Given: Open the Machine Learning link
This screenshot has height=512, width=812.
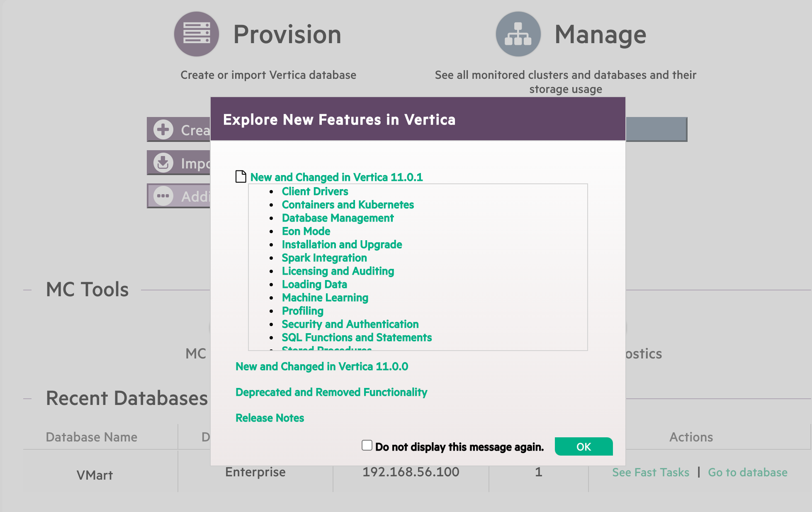Looking at the screenshot, I should pos(325,297).
